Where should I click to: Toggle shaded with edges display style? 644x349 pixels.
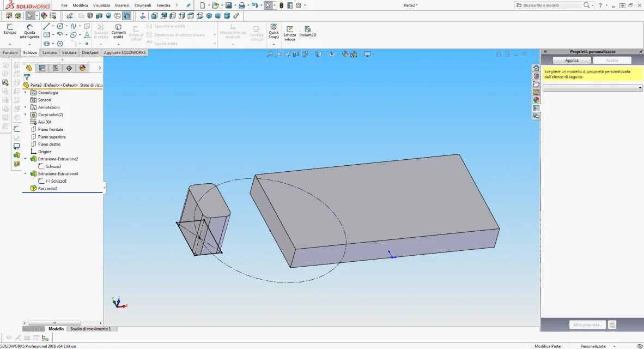[x=126, y=16]
